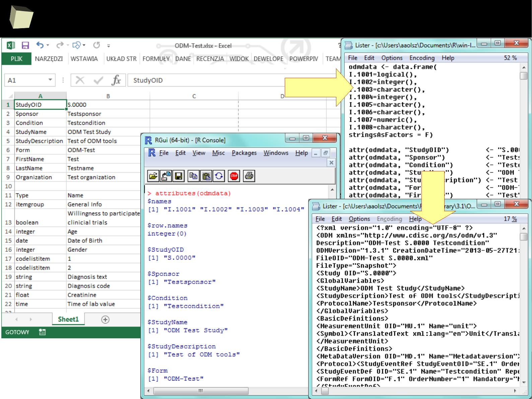Restore the R Console child window
The width and height of the screenshot is (532, 399).
(325, 153)
